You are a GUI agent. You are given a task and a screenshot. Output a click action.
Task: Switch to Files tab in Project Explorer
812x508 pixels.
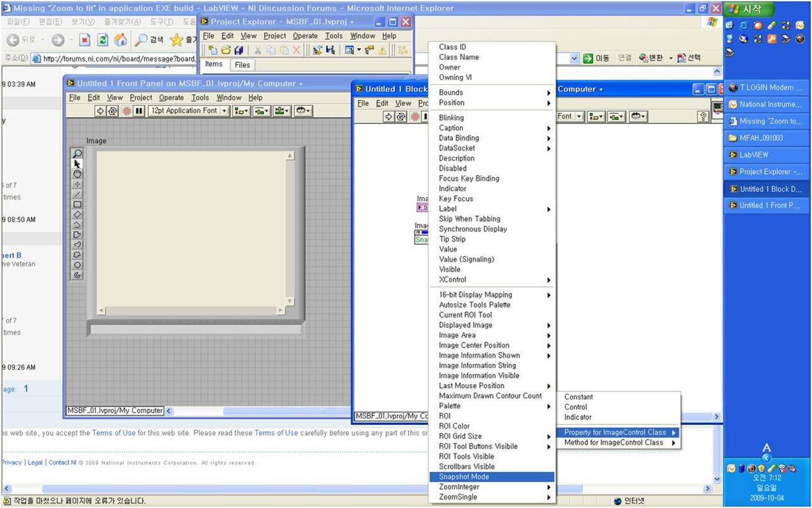pyautogui.click(x=242, y=65)
